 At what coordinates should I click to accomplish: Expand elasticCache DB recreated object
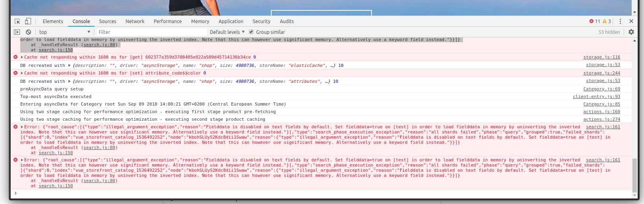[69, 65]
